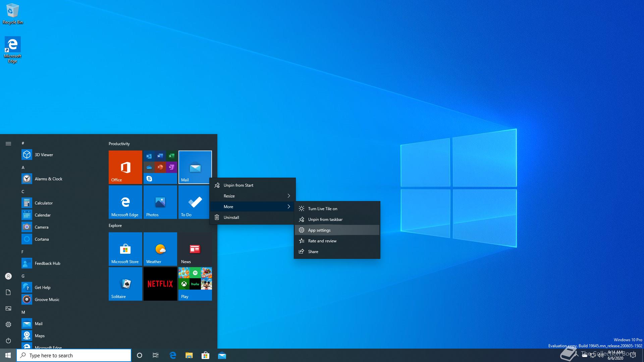Viewport: 644px width, 362px height.
Task: Open Groove Music from app list
Action: [x=60, y=299]
